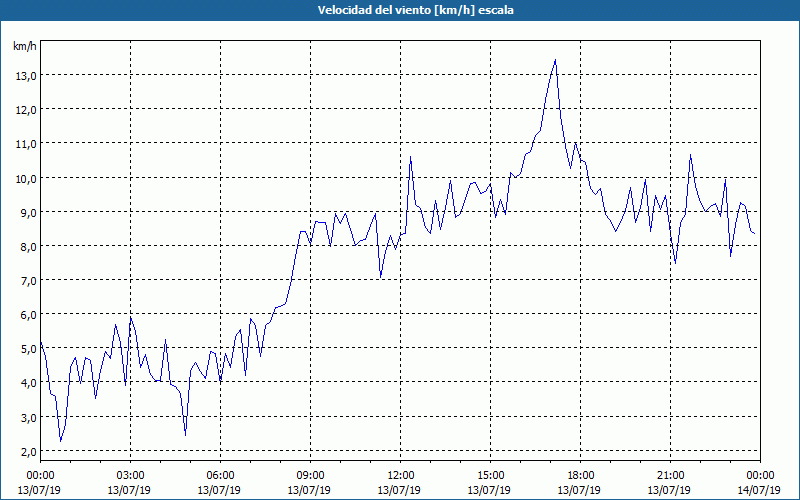
Task: Click the '21:00' time axis label
Action: click(x=670, y=476)
